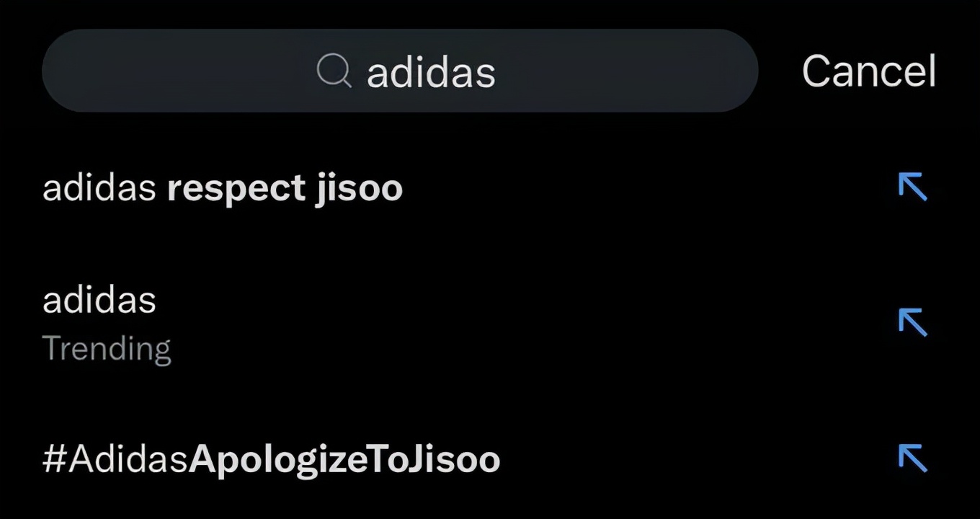Tap the '#Adidas' portion of hashtag suggestion
The height and width of the screenshot is (519, 980).
(x=115, y=459)
